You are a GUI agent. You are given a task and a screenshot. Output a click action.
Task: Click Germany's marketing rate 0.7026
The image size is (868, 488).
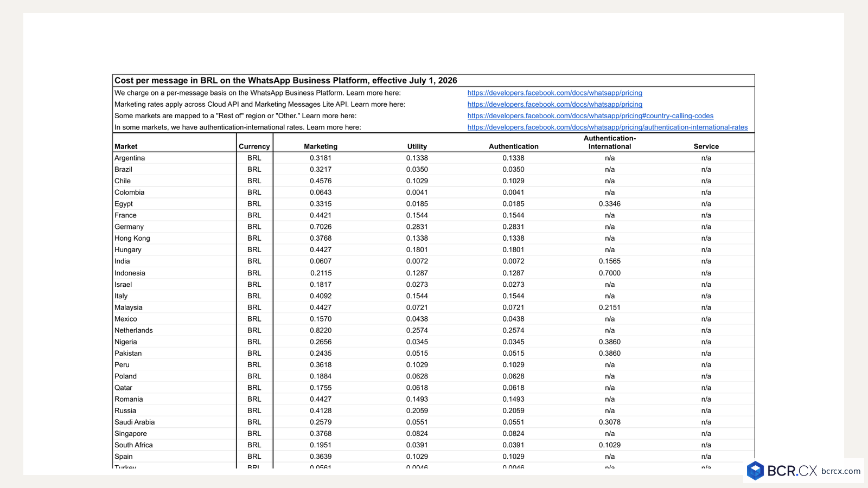(321, 227)
